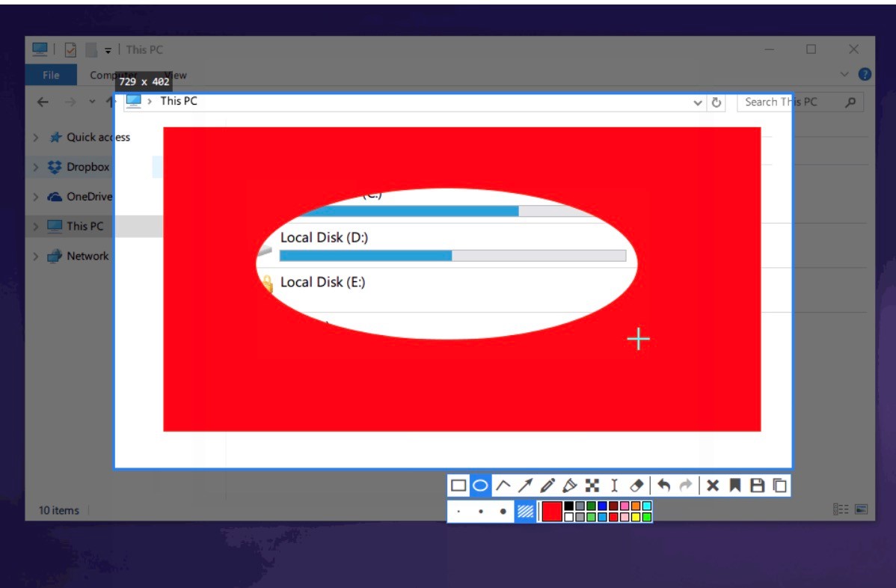Click the Search This PC field
Image resolution: width=896 pixels, height=588 pixels.
coord(800,102)
